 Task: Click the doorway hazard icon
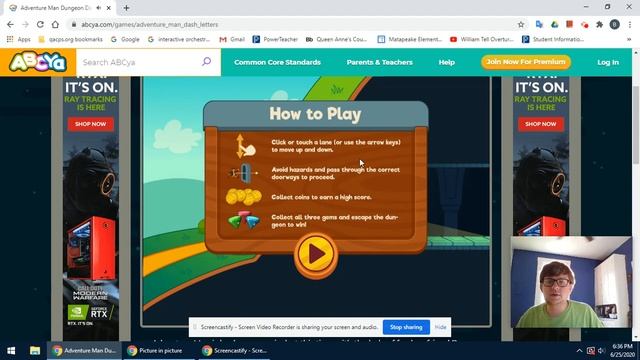244,173
